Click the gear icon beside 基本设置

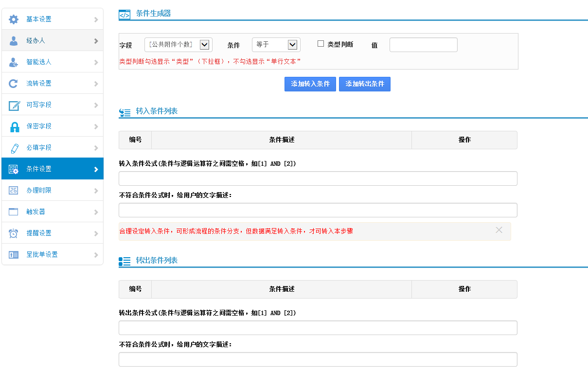pyautogui.click(x=14, y=19)
